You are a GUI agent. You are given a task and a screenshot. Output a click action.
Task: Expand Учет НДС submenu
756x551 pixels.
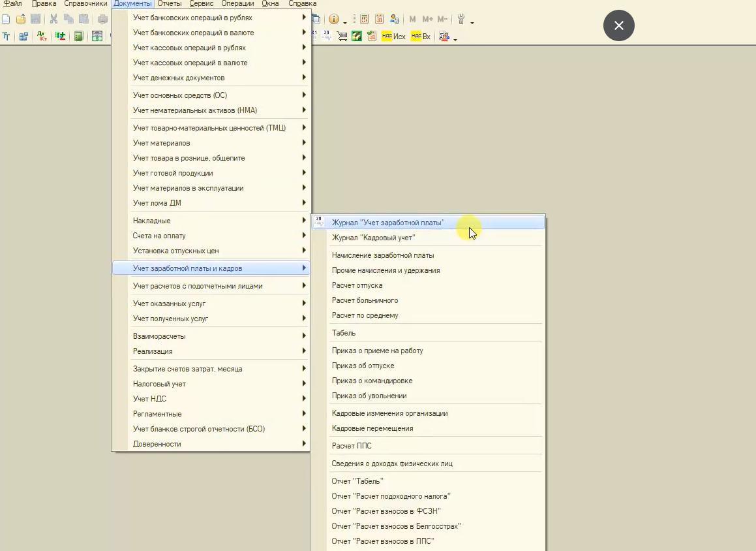(211, 398)
